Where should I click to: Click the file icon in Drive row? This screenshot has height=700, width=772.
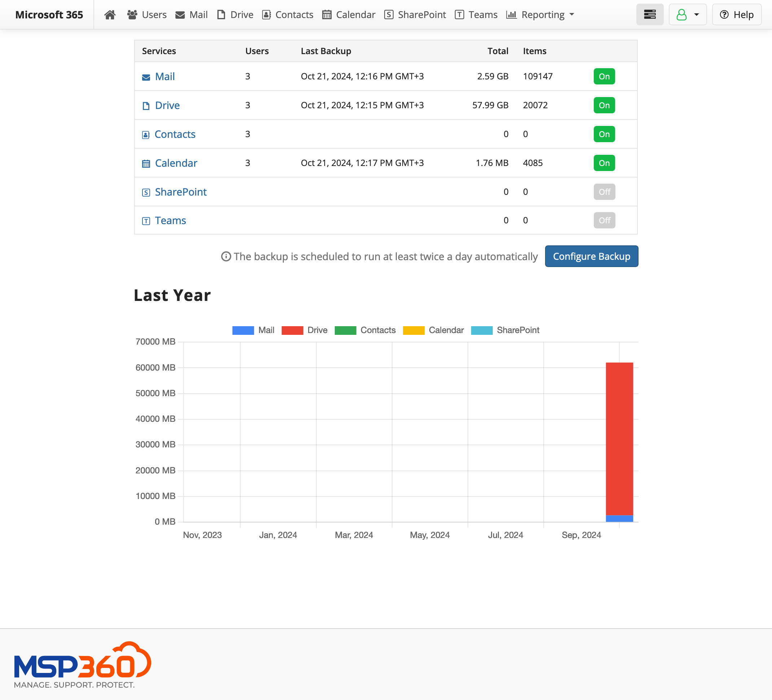(146, 106)
